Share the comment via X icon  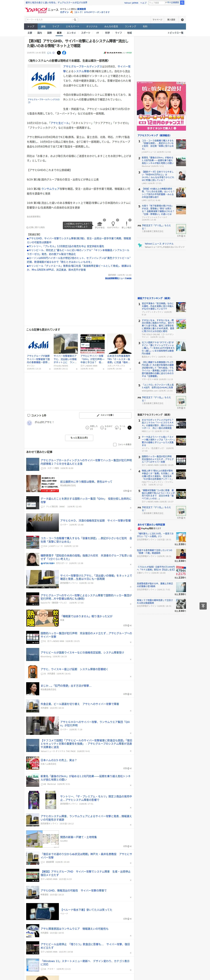coord(130,428)
